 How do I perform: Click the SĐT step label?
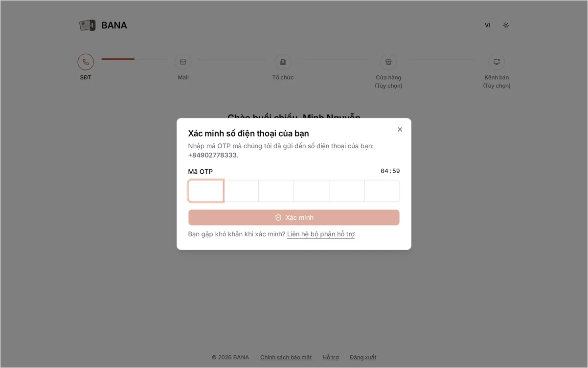tap(86, 77)
